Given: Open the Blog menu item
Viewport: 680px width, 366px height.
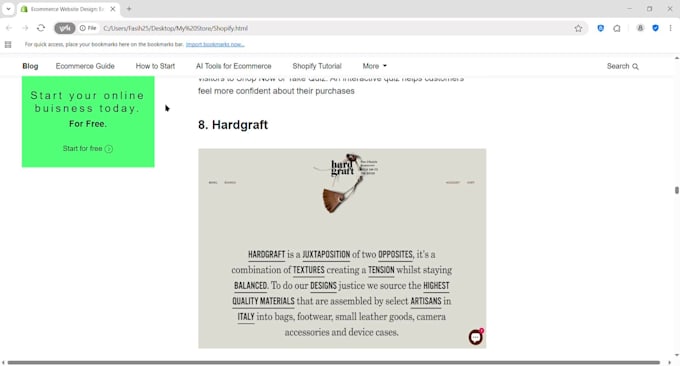Looking at the screenshot, I should click(x=30, y=66).
